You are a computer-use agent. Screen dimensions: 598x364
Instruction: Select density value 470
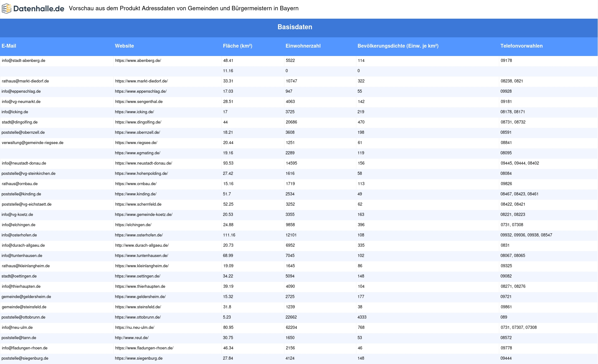(361, 122)
